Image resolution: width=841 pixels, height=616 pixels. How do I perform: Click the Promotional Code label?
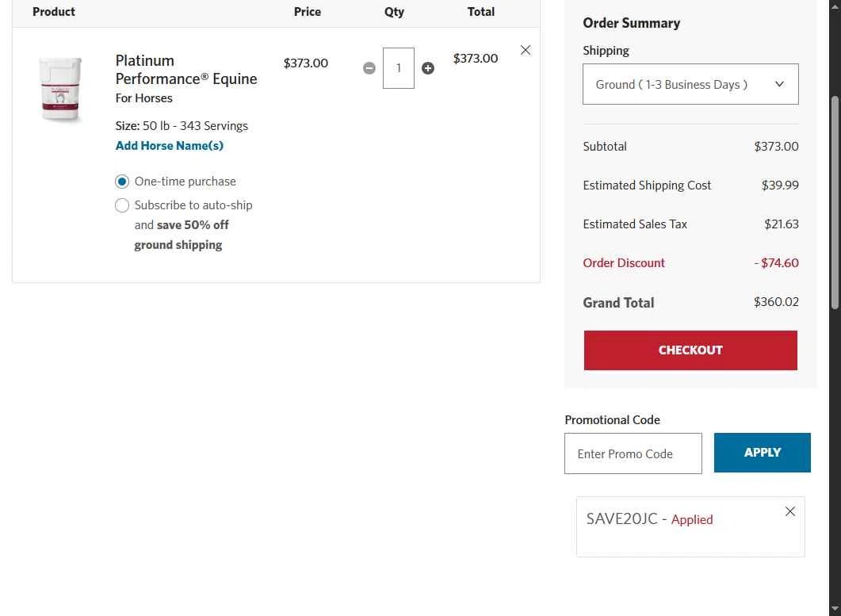coord(612,420)
